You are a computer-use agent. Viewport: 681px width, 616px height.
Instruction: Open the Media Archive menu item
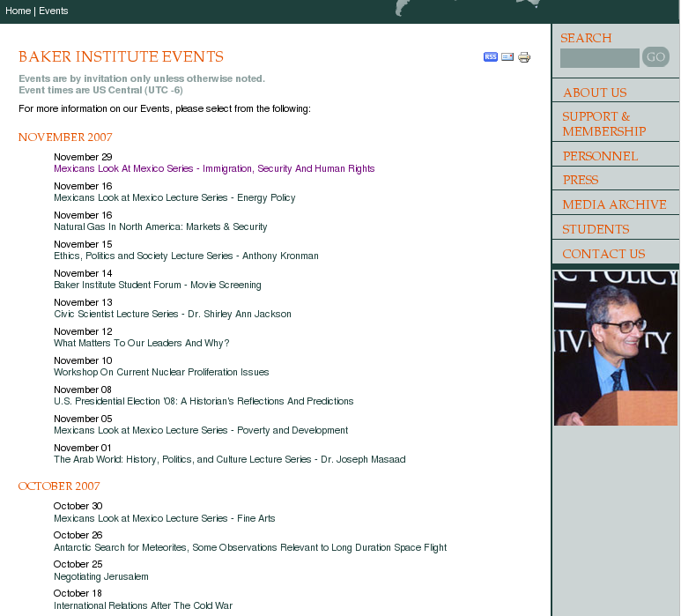(614, 204)
